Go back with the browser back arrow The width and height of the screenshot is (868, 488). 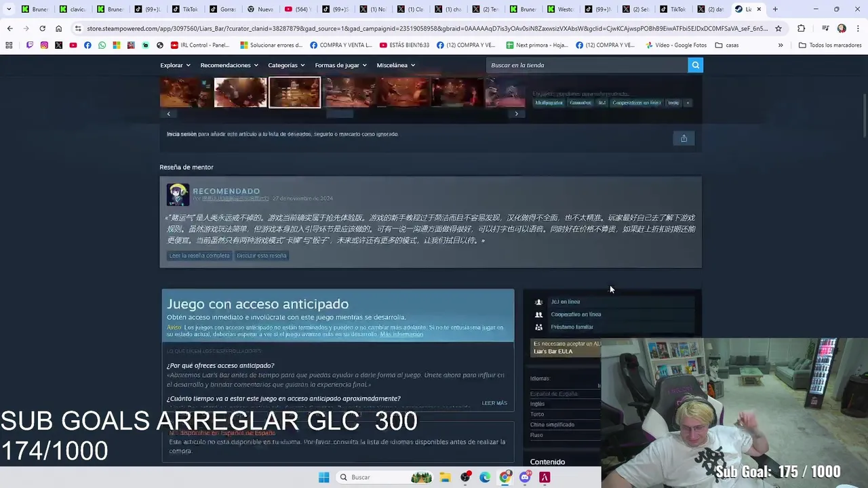(x=9, y=28)
